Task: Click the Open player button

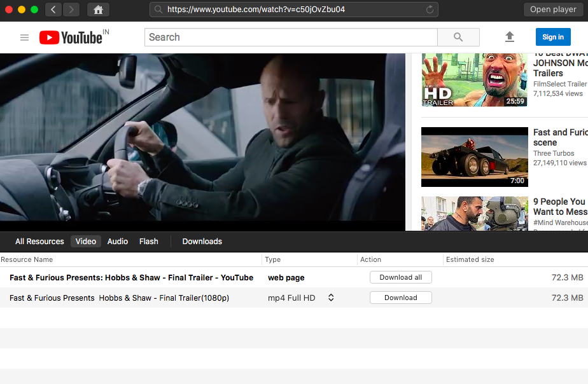Action: click(553, 10)
